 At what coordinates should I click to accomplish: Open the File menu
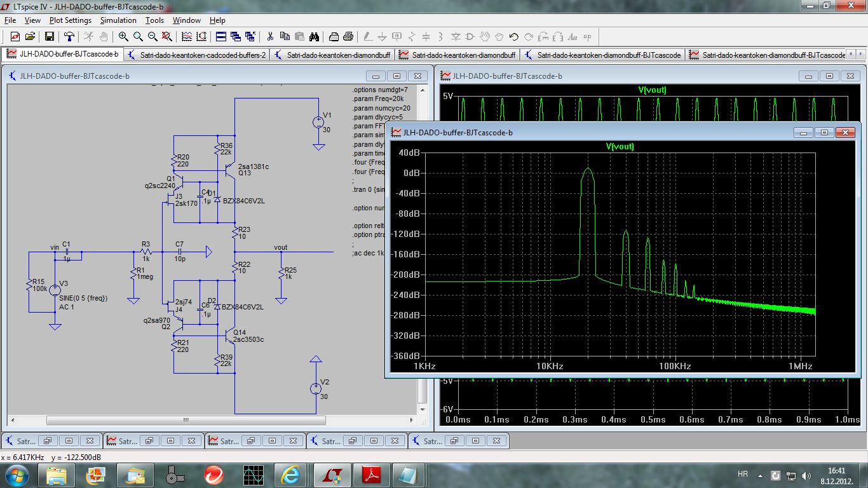pos(10,20)
